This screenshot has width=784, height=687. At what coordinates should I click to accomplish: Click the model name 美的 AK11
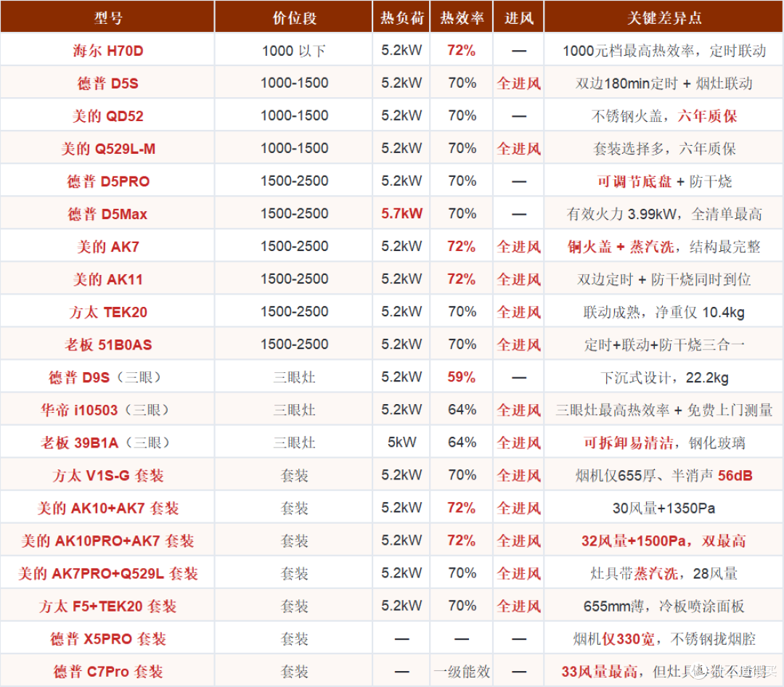tap(108, 279)
